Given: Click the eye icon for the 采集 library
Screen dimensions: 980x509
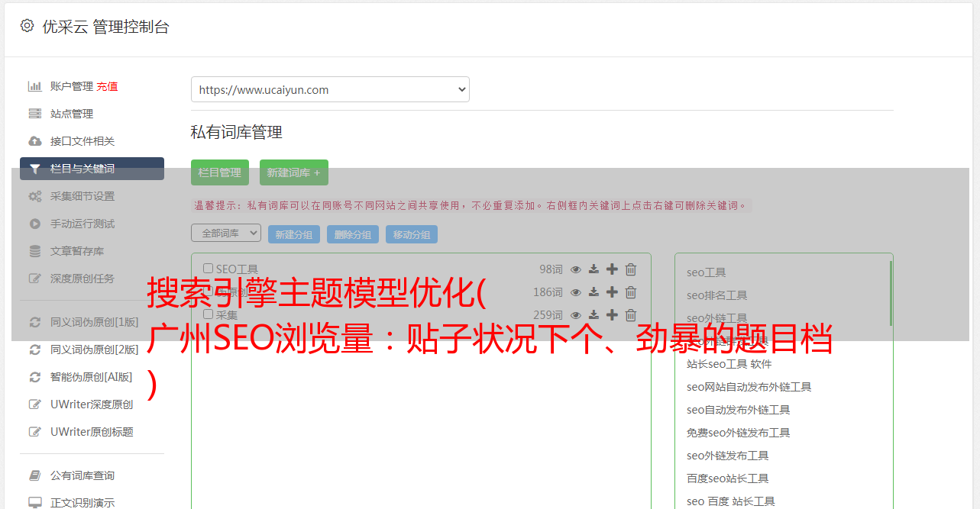Looking at the screenshot, I should [x=576, y=315].
